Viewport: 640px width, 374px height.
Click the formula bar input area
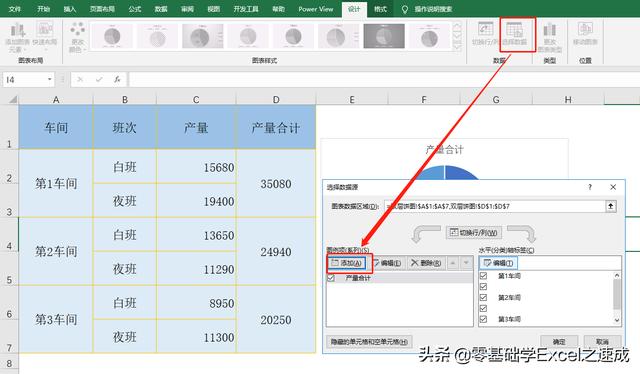[x=384, y=79]
